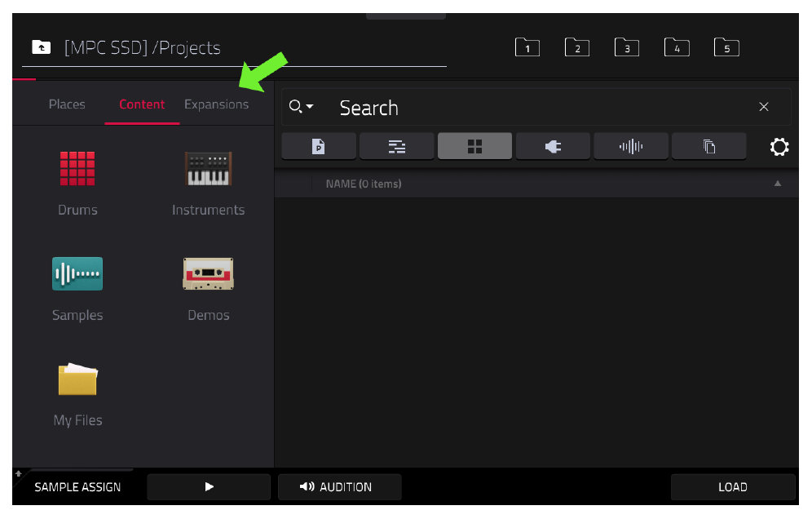812x519 pixels.
Task: Open folder shortcut 2
Action: point(577,47)
